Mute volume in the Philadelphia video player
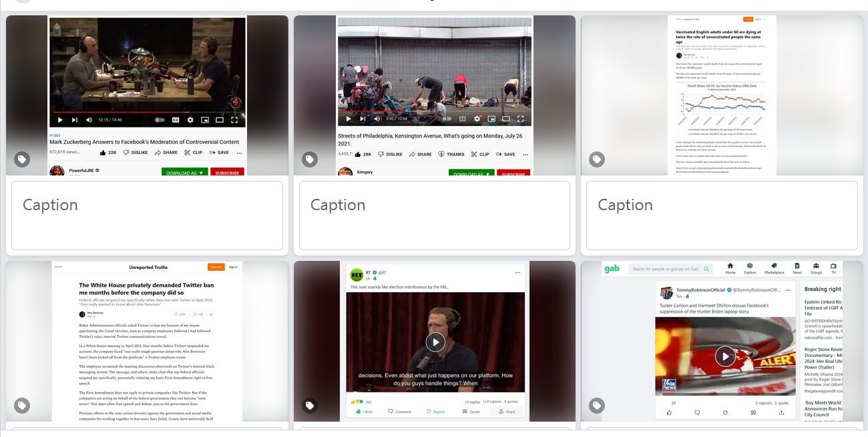Viewport: 868px width, 437px height. (377, 119)
